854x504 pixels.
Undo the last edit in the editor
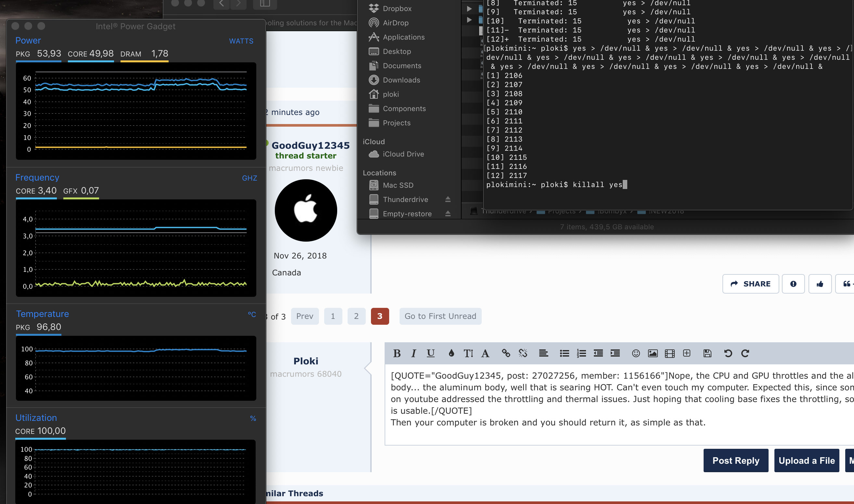[x=728, y=353]
